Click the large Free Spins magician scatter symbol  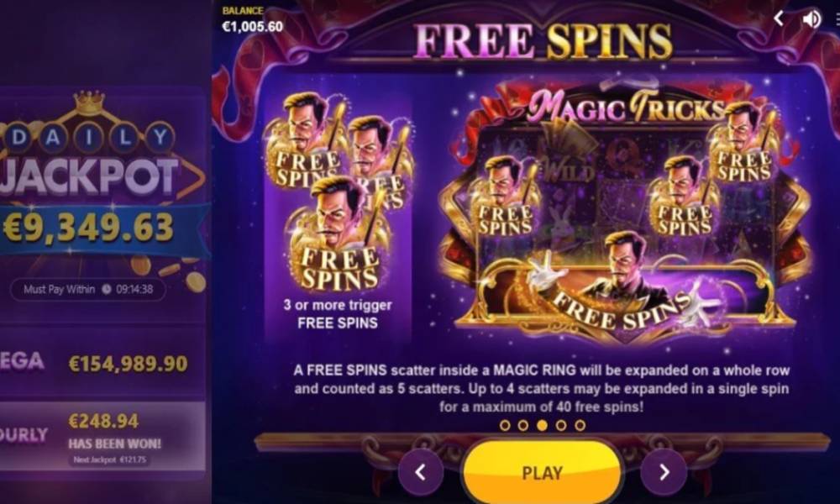(x=337, y=236)
